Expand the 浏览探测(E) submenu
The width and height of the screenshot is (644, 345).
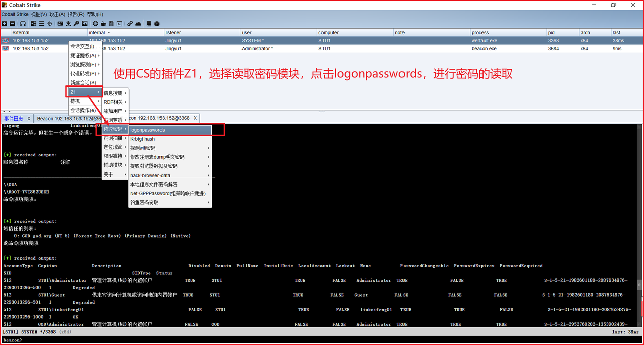click(x=85, y=64)
